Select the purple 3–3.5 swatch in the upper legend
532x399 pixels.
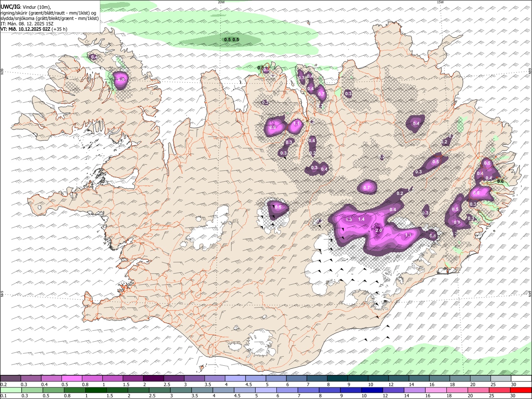(195, 378)
